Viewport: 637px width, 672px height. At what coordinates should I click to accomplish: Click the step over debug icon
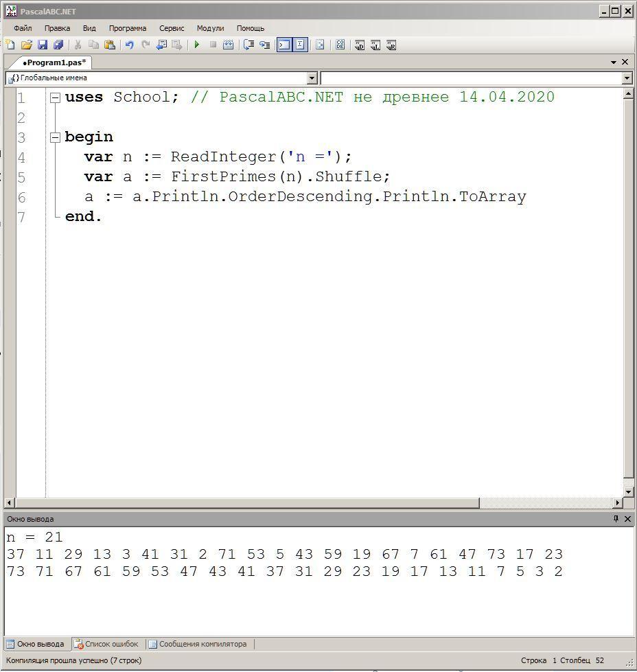pyautogui.click(x=248, y=45)
